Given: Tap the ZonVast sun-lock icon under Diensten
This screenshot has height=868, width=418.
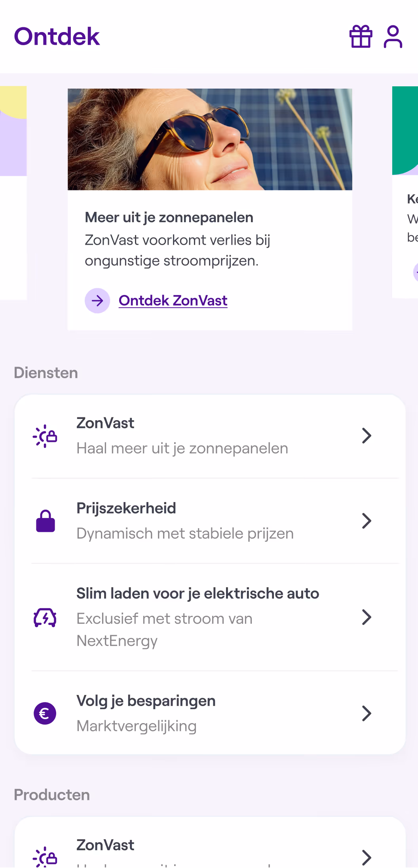Looking at the screenshot, I should [45, 436].
